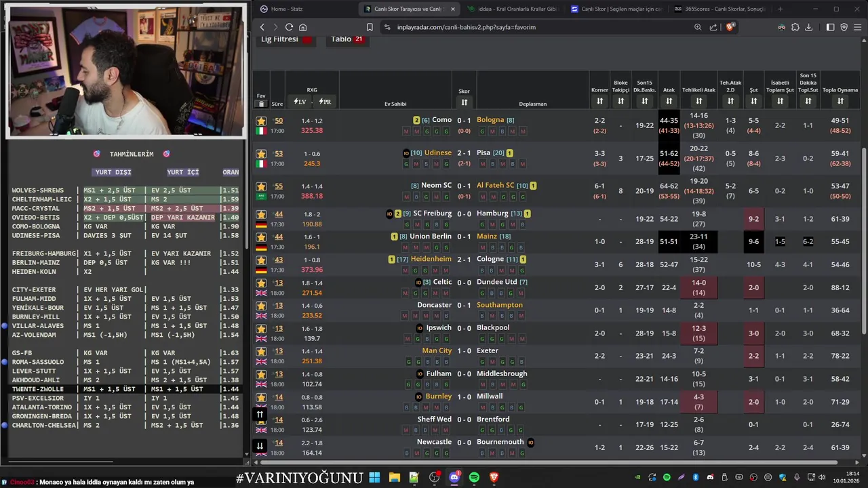The image size is (868, 488).
Task: Click the scroll-to-top double arrow button
Action: click(x=260, y=414)
